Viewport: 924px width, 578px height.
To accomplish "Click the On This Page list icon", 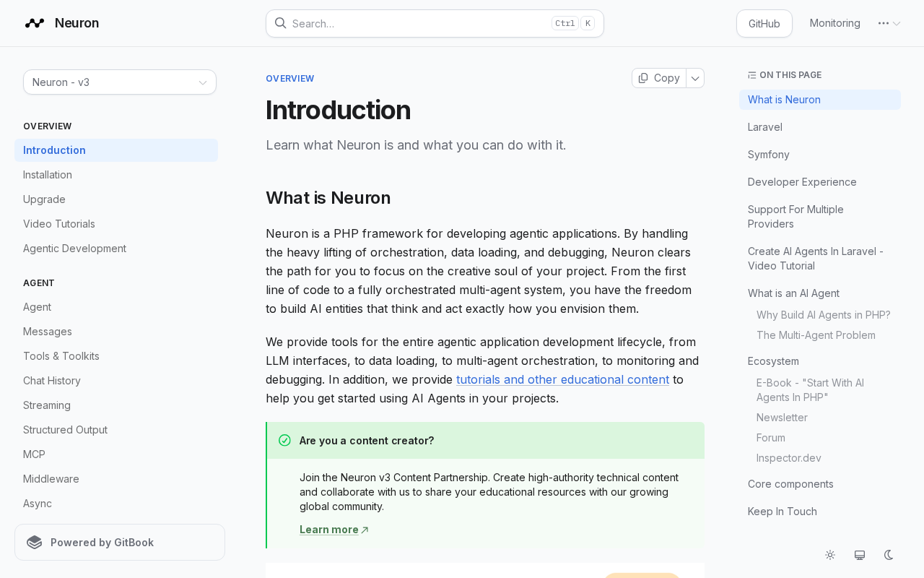I will pos(752,75).
